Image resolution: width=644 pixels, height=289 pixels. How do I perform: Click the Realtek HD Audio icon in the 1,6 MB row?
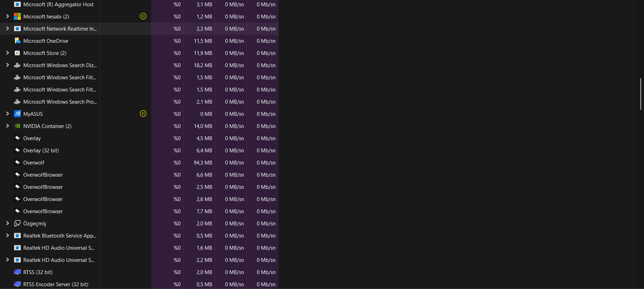[17, 248]
